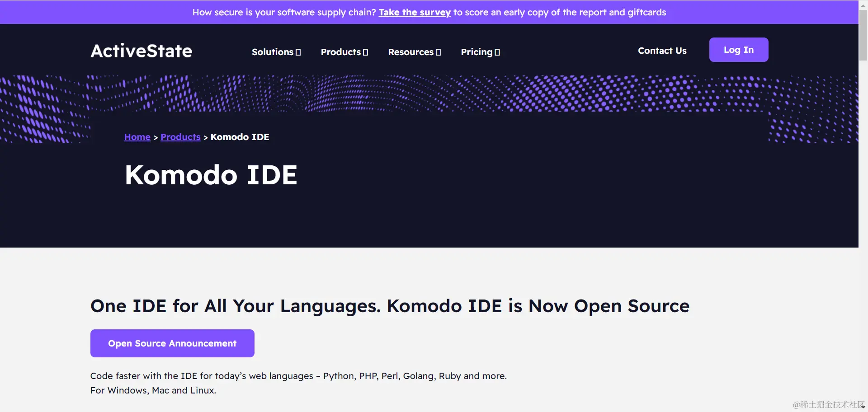The width and height of the screenshot is (868, 412).
Task: Open the Resources menu
Action: [x=414, y=52]
